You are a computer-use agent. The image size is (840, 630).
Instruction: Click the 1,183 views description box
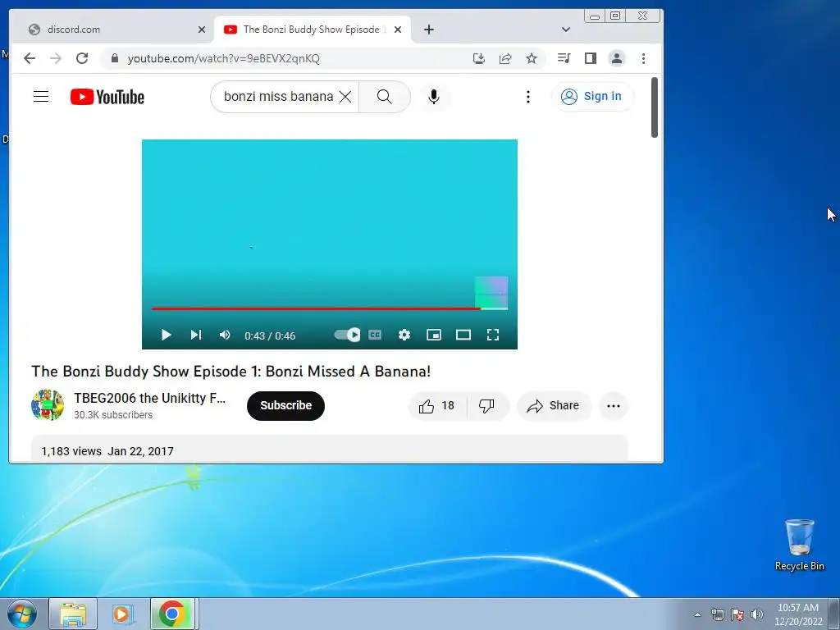tap(330, 449)
